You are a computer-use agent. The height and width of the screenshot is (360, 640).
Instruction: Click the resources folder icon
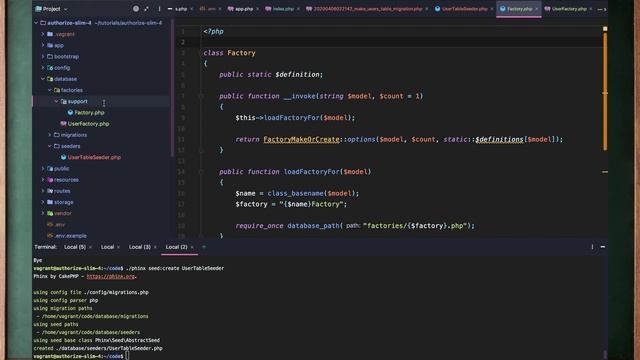click(x=50, y=180)
